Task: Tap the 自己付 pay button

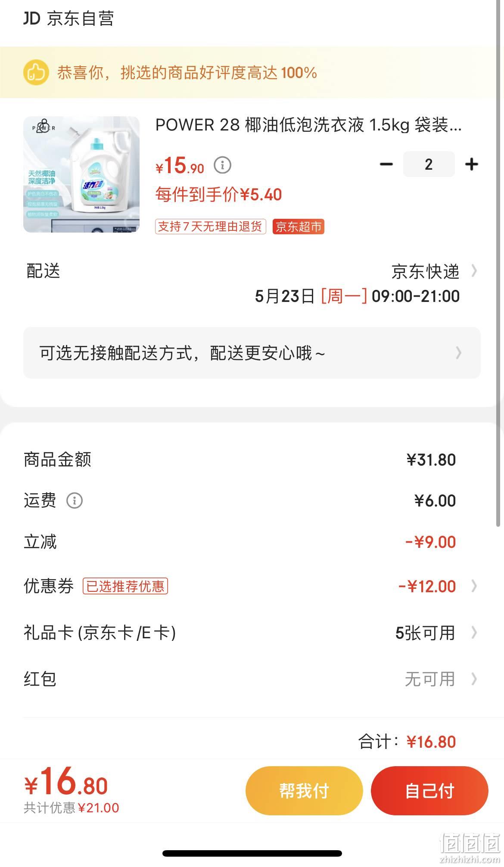Action: [429, 790]
